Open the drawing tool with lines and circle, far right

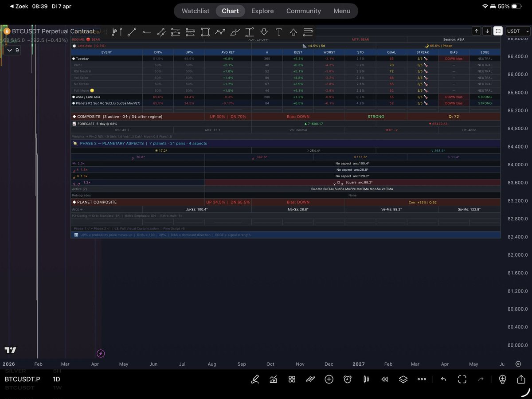[308, 32]
